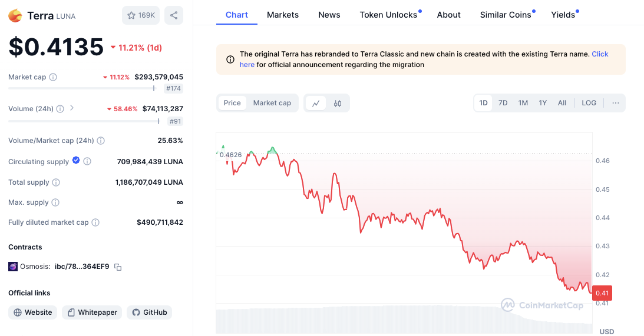This screenshot has width=644, height=336.
Task: Open the News tab
Action: (x=329, y=15)
